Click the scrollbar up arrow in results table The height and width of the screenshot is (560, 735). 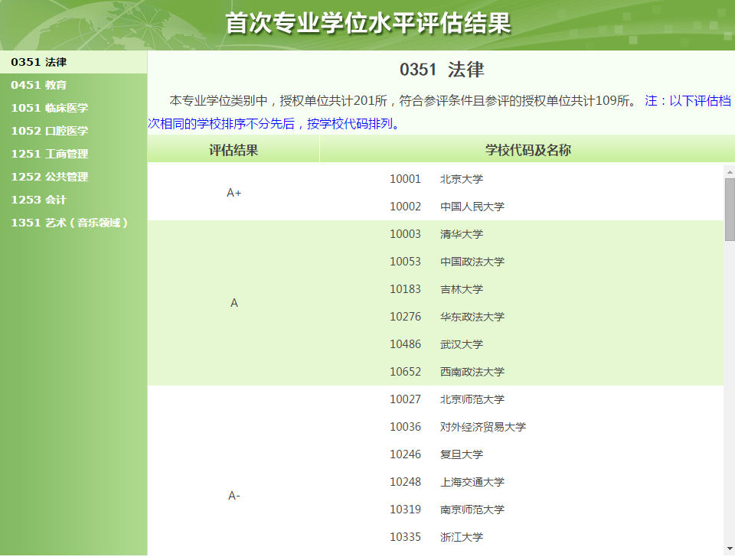(730, 171)
